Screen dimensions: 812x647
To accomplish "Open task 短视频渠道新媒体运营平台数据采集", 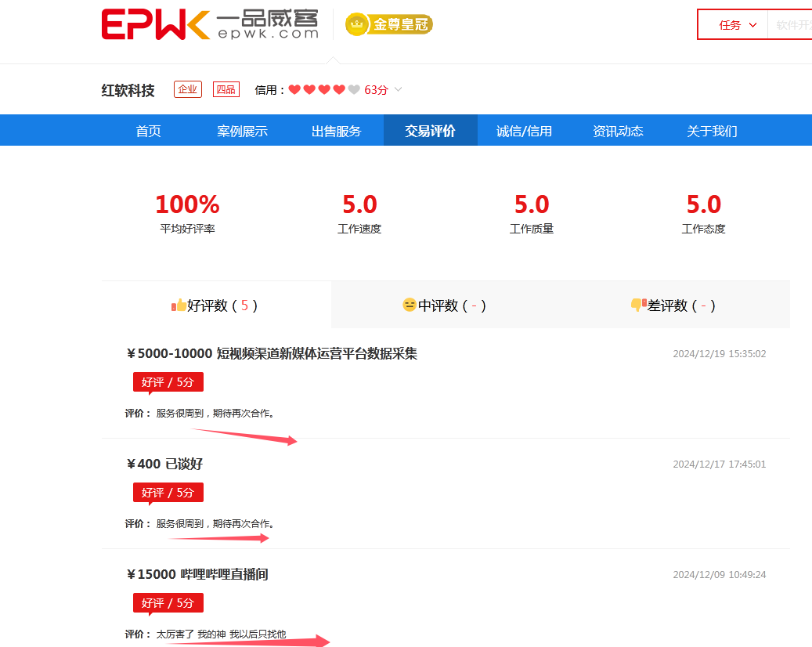I will pos(317,353).
